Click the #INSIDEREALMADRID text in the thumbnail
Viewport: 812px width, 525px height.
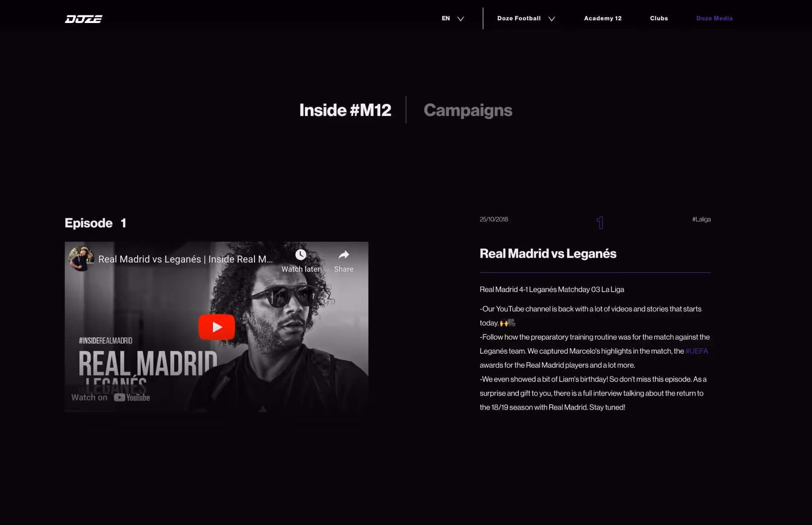(106, 341)
